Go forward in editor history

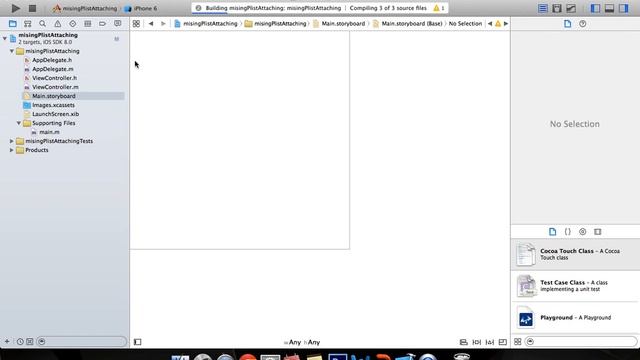tap(163, 24)
